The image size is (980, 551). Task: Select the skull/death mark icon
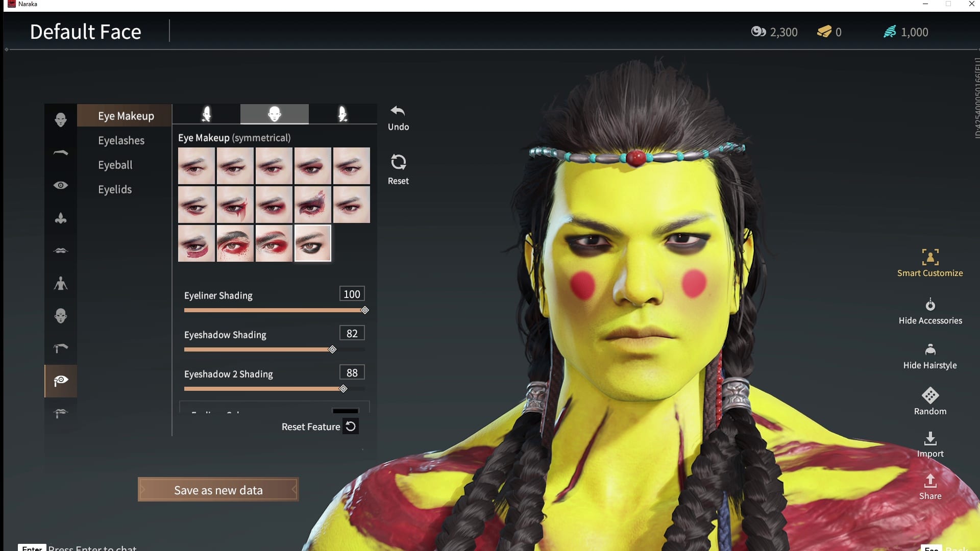(60, 315)
